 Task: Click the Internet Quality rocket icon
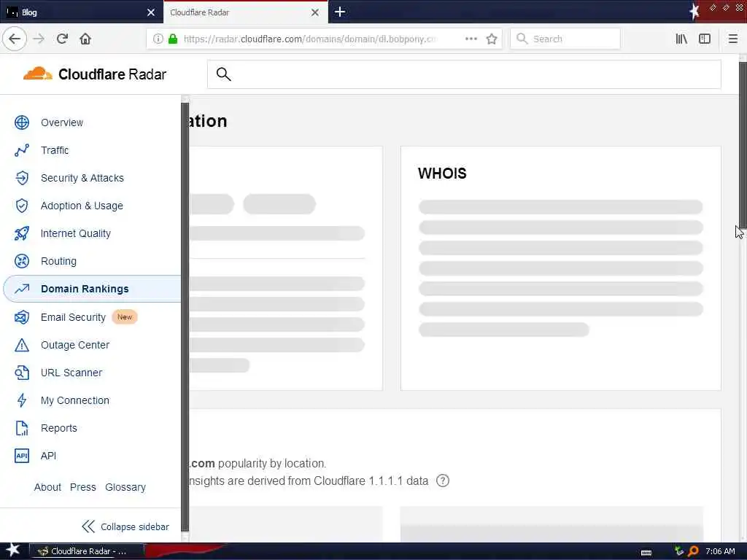coord(22,233)
